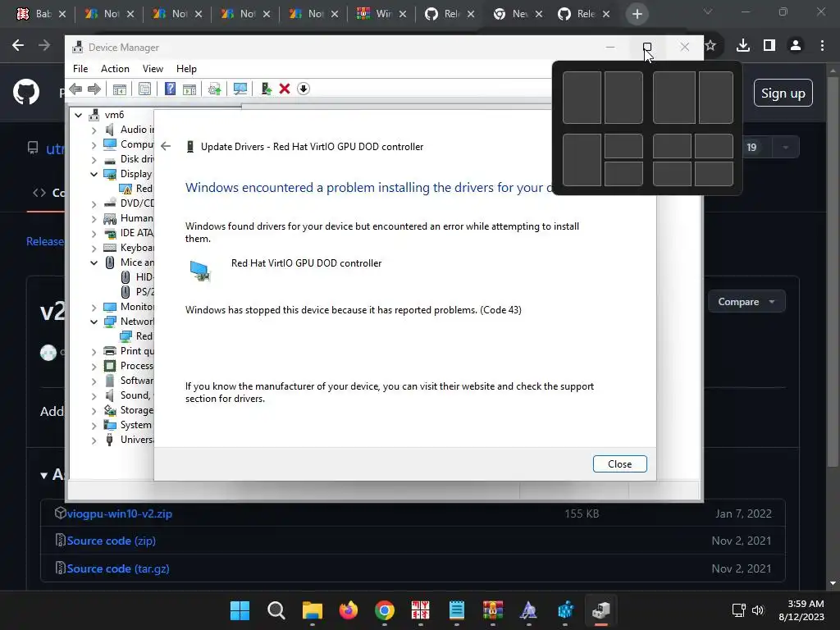
Task: Go back in the Update Drivers wizard
Action: tap(166, 146)
